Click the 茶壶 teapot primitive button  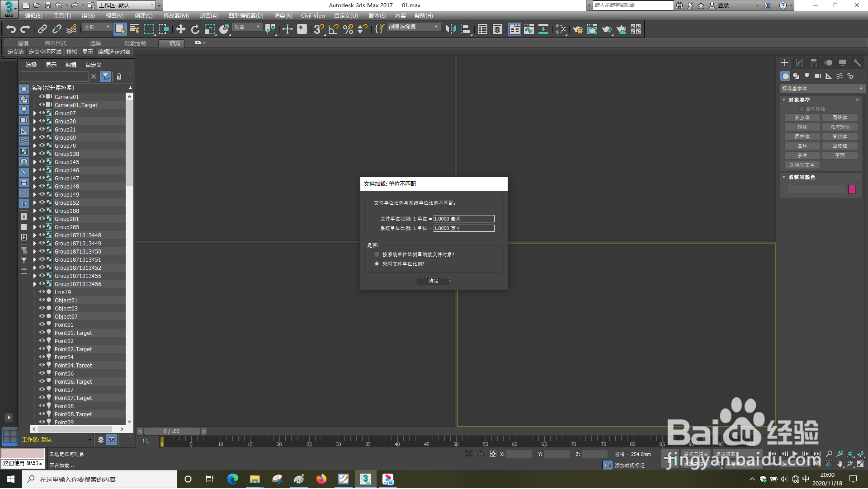[x=802, y=155]
